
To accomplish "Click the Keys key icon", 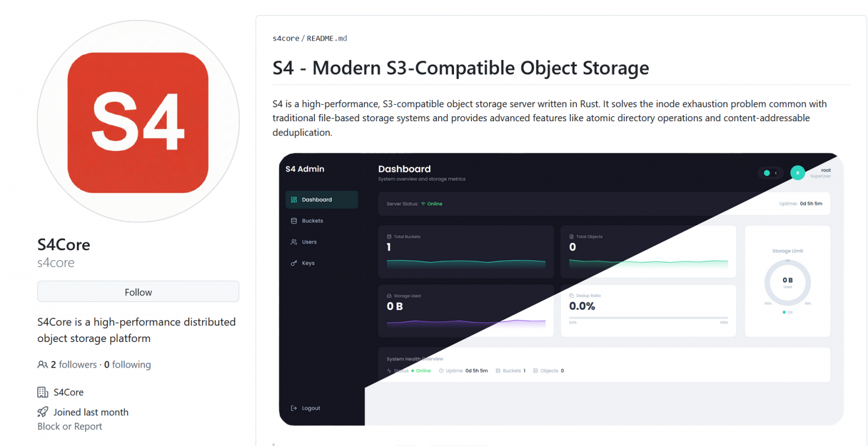I will point(294,263).
